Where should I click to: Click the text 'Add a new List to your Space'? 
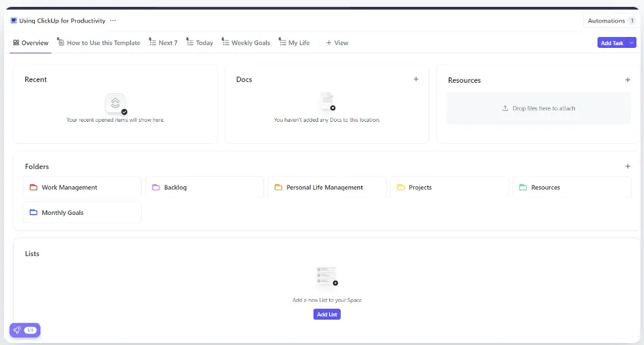[x=327, y=300]
